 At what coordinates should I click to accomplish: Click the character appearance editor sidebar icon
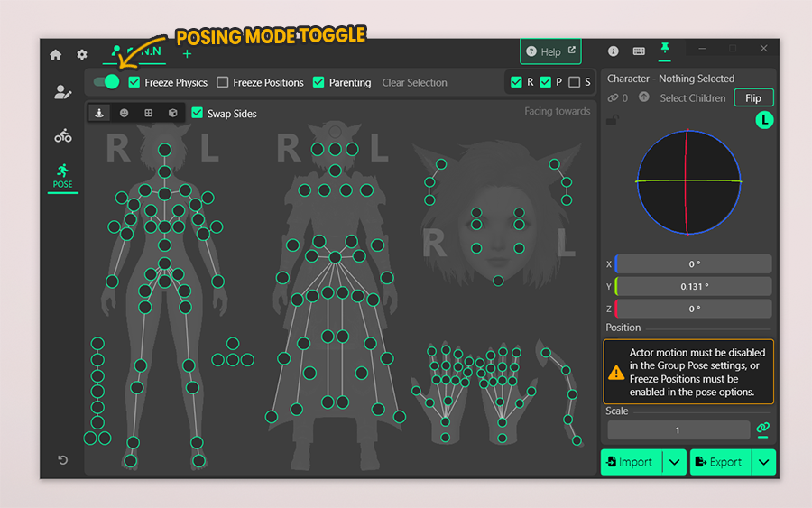tap(62, 92)
